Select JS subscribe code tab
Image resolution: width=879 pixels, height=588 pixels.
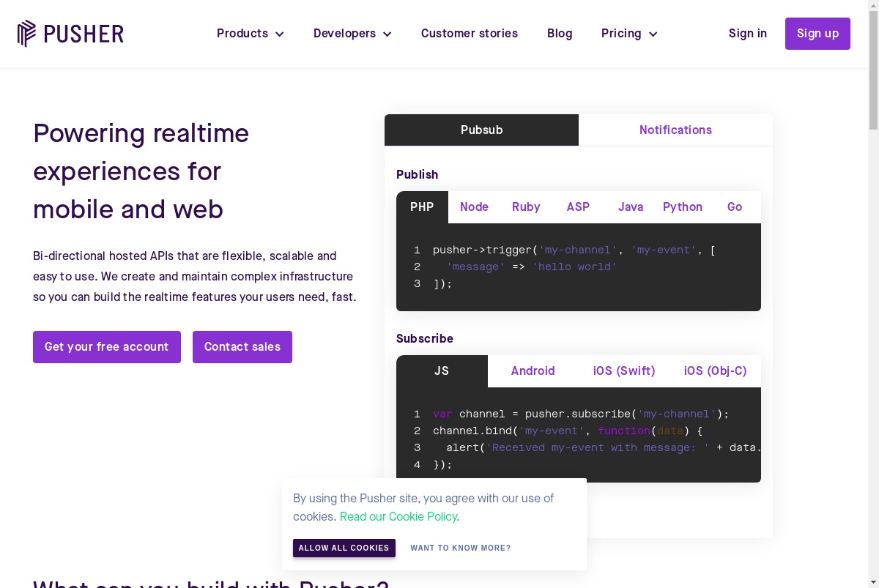442,371
